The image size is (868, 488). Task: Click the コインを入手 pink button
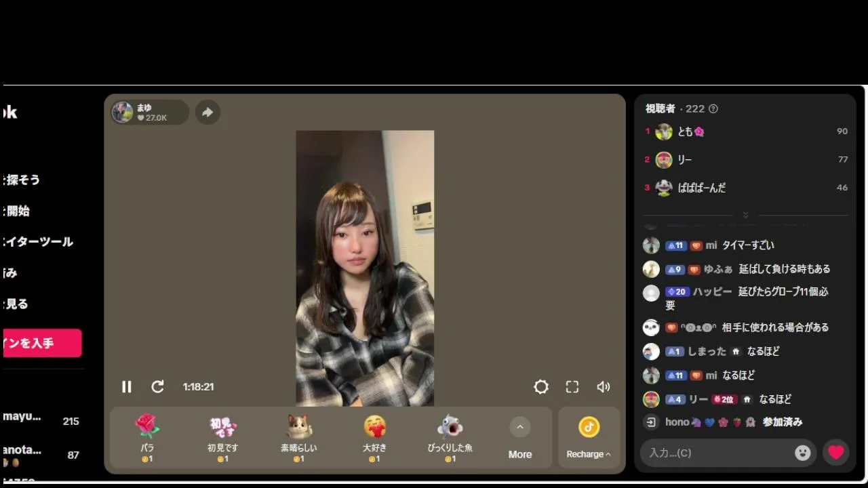click(42, 343)
